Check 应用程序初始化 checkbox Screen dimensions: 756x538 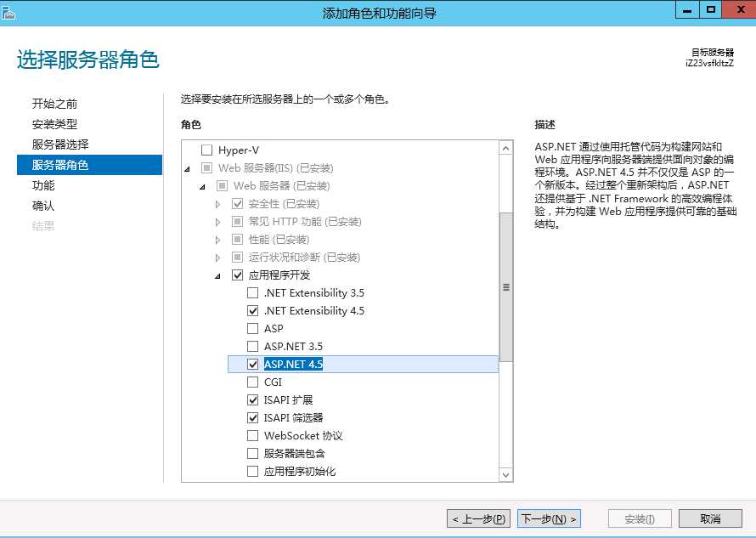click(x=252, y=472)
